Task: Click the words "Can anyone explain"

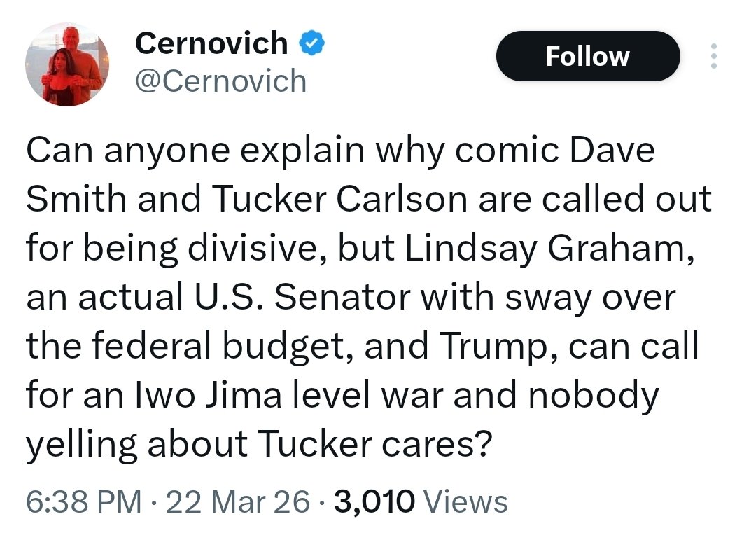Action: click(139, 152)
